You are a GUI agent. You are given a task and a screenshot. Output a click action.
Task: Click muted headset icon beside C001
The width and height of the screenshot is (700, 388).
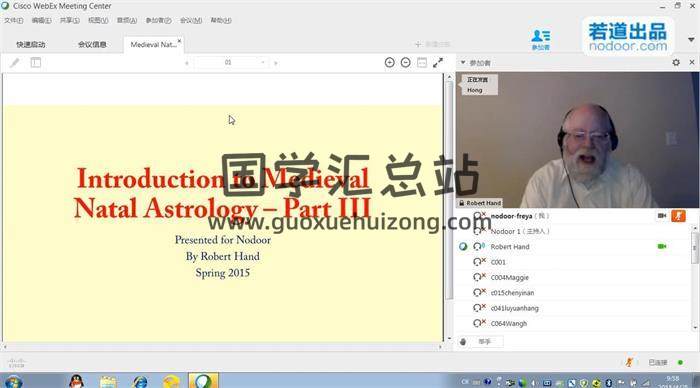[x=479, y=262]
